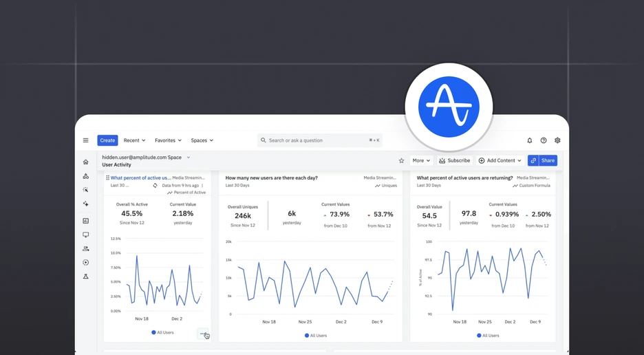Open the Add Content dropdown

tap(500, 161)
